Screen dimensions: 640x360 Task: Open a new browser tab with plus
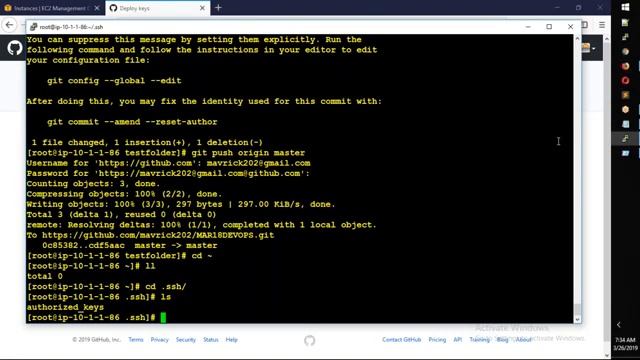pyautogui.click(x=218, y=8)
